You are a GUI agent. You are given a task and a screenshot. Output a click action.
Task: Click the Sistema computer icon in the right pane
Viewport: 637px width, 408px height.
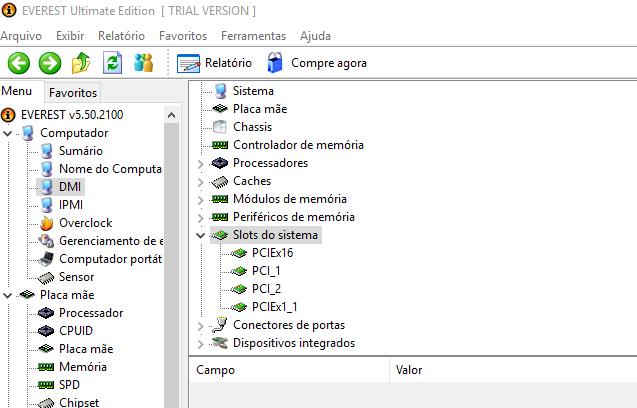[x=221, y=91]
